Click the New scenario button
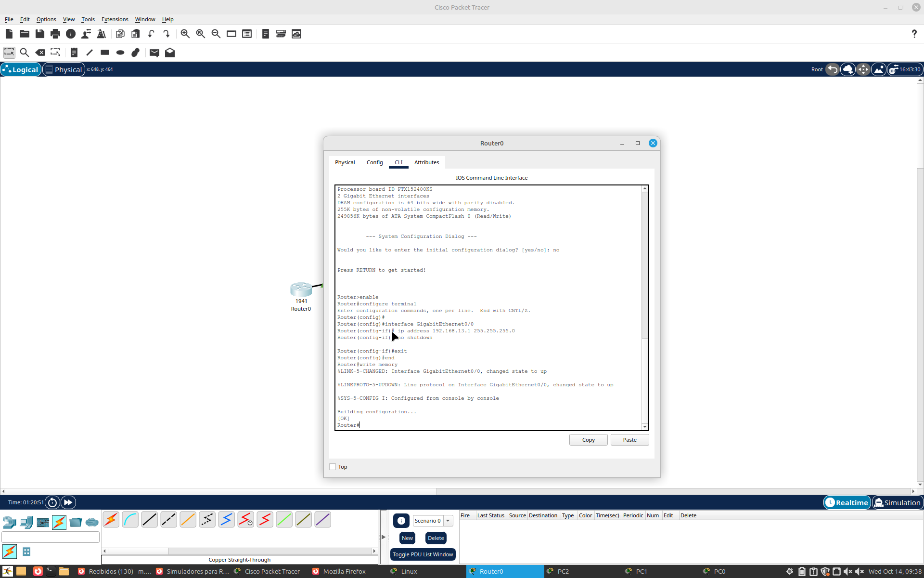This screenshot has width=924, height=578. point(407,538)
